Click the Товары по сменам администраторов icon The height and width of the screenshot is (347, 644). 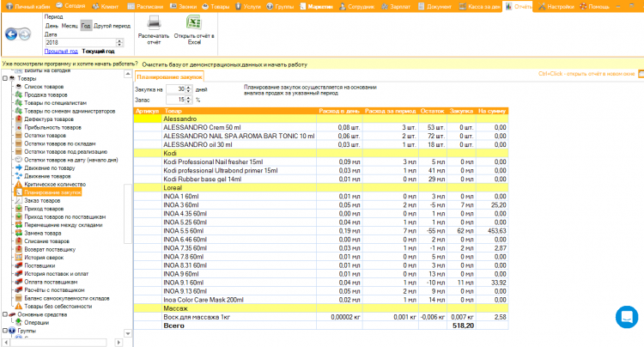tap(19, 111)
